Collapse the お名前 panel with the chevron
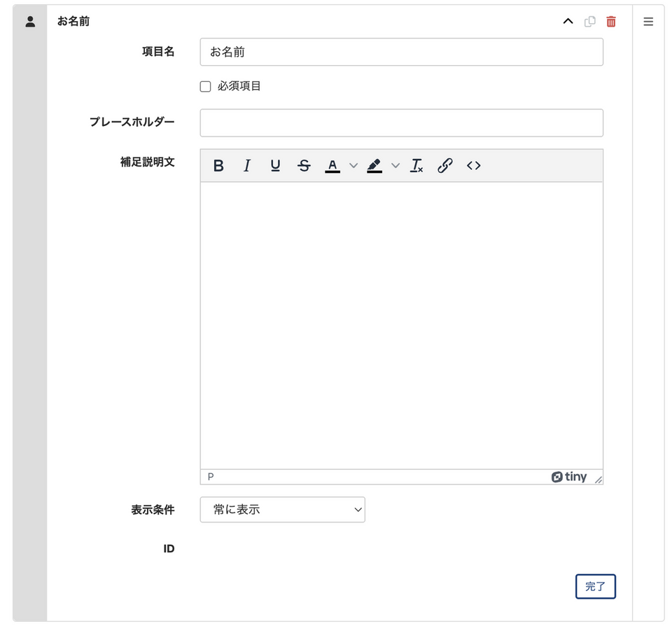 (x=568, y=22)
